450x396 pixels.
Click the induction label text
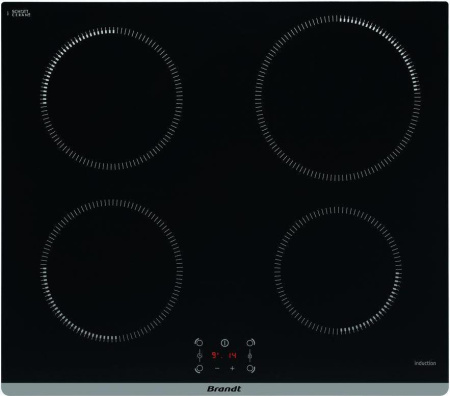pyautogui.click(x=425, y=363)
